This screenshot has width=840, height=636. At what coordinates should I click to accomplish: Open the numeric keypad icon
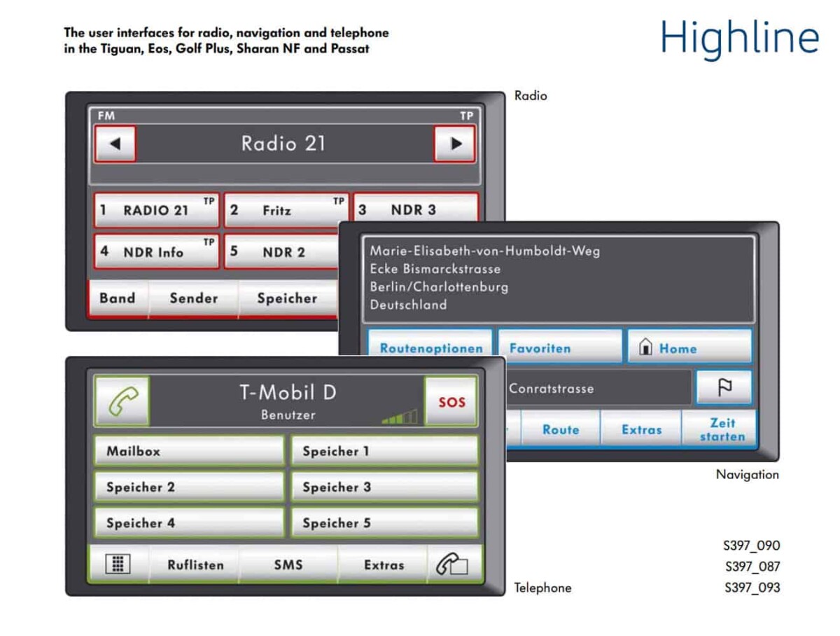tap(118, 565)
